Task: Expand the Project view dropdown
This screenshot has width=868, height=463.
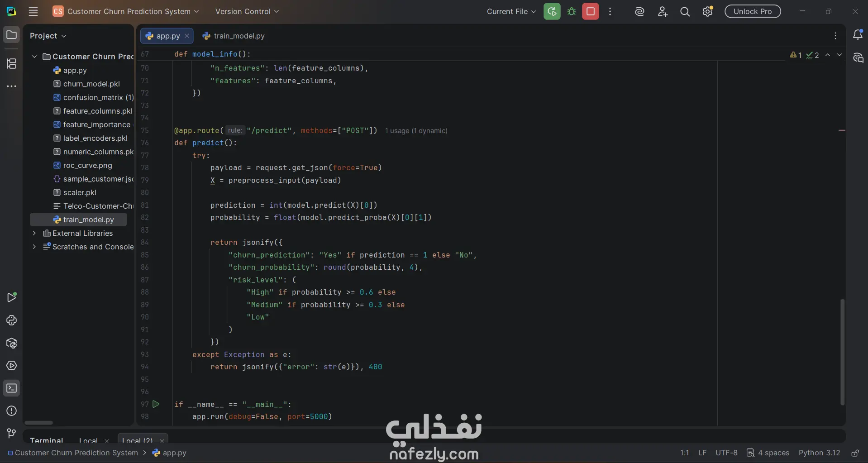Action: [x=48, y=36]
